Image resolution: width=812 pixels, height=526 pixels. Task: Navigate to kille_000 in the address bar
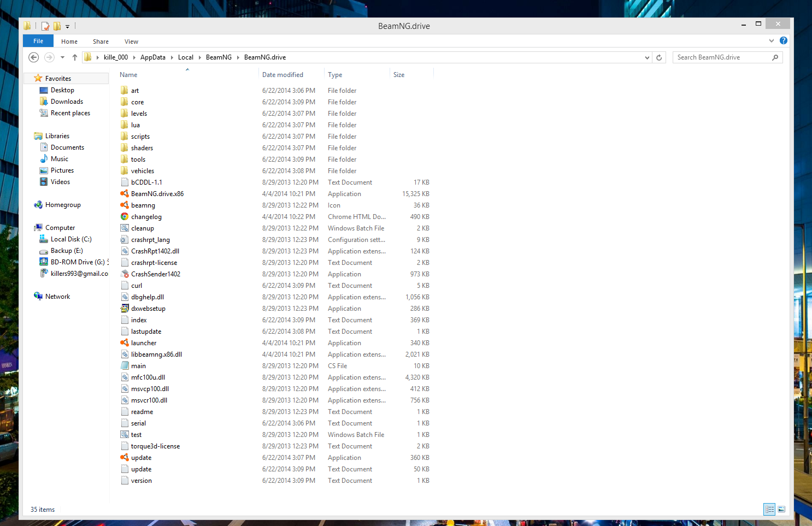click(116, 57)
